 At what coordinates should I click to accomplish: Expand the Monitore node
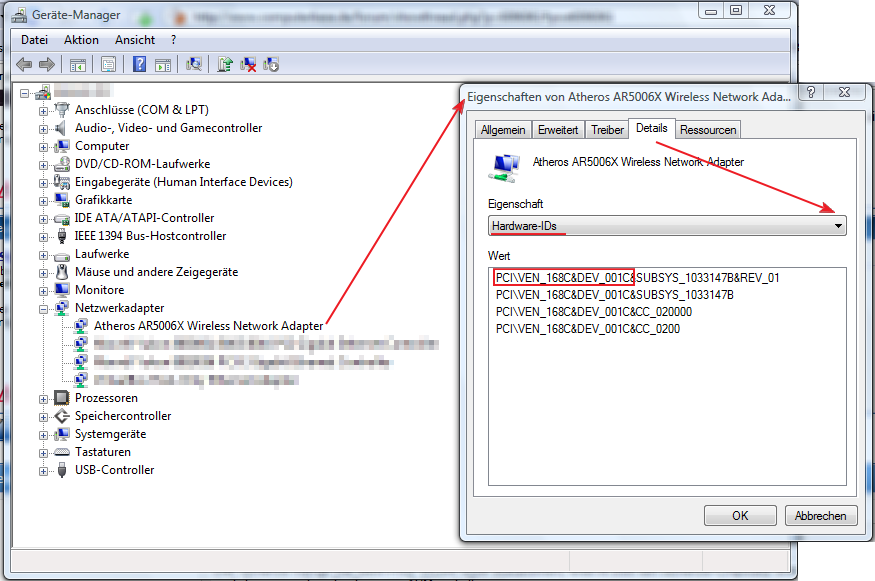click(x=44, y=291)
